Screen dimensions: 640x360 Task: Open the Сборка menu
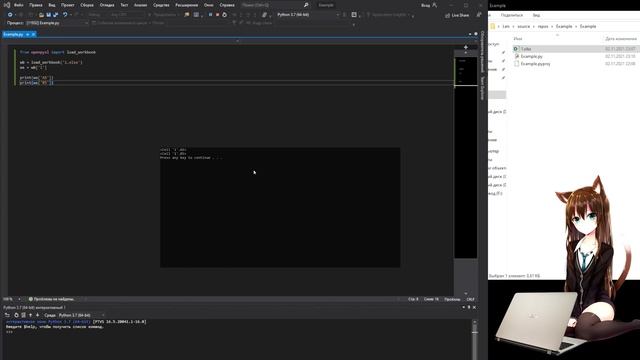(x=87, y=5)
